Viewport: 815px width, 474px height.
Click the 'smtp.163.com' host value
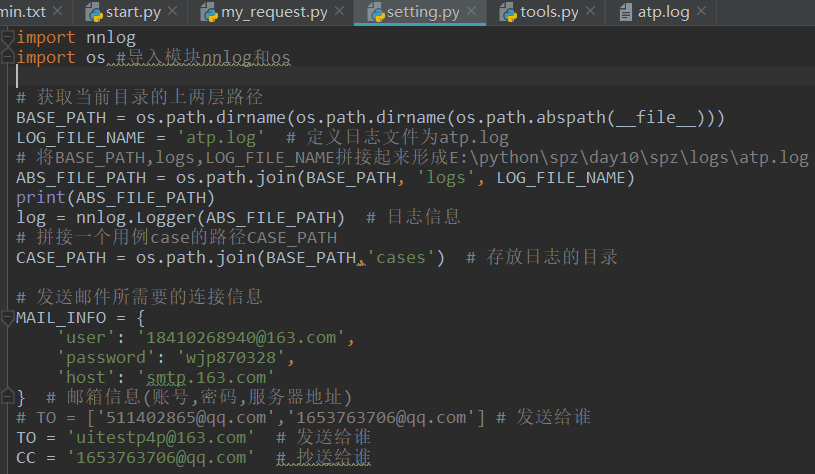206,377
